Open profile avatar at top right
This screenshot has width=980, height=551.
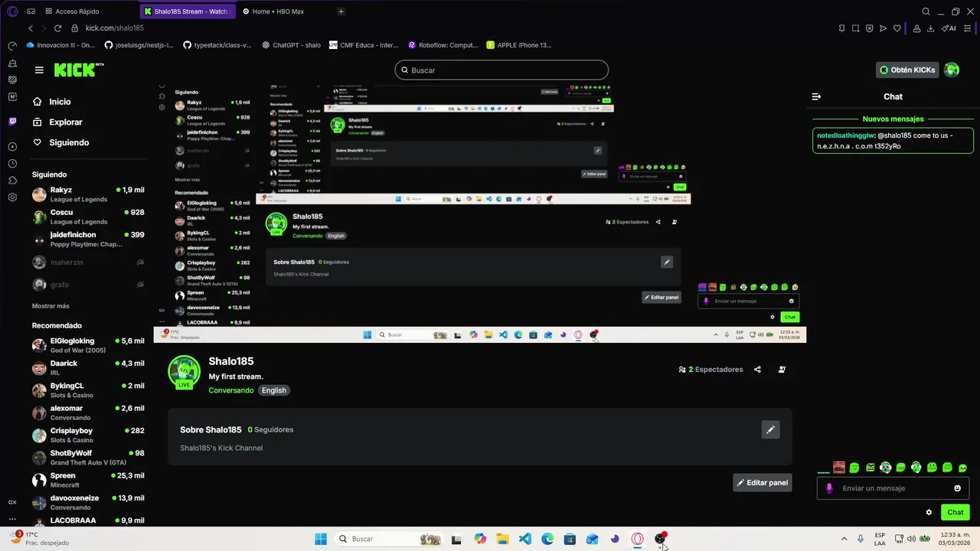[x=952, y=70]
